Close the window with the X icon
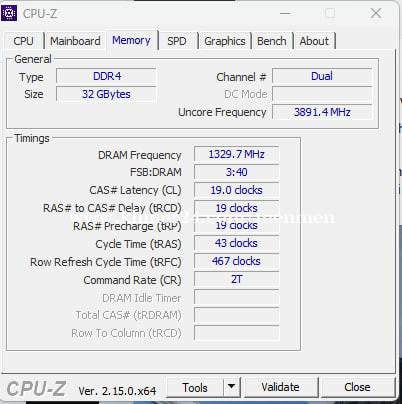This screenshot has width=402, height=404. [x=376, y=13]
